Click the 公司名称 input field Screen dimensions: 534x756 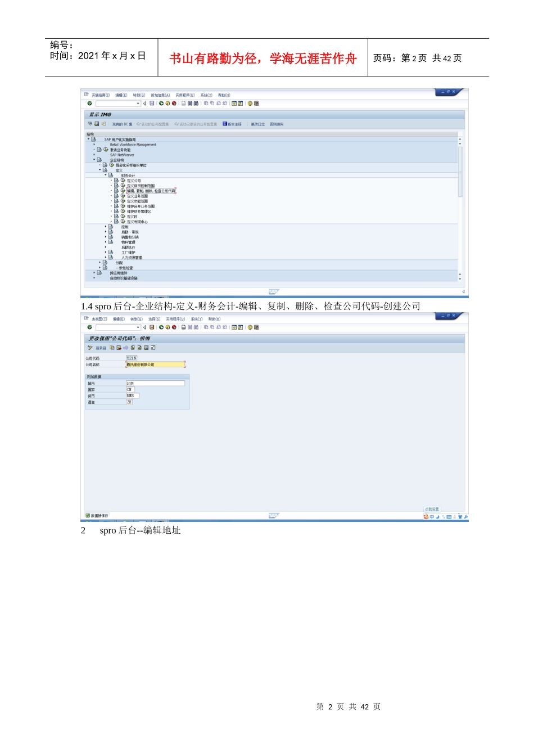pyautogui.click(x=155, y=364)
